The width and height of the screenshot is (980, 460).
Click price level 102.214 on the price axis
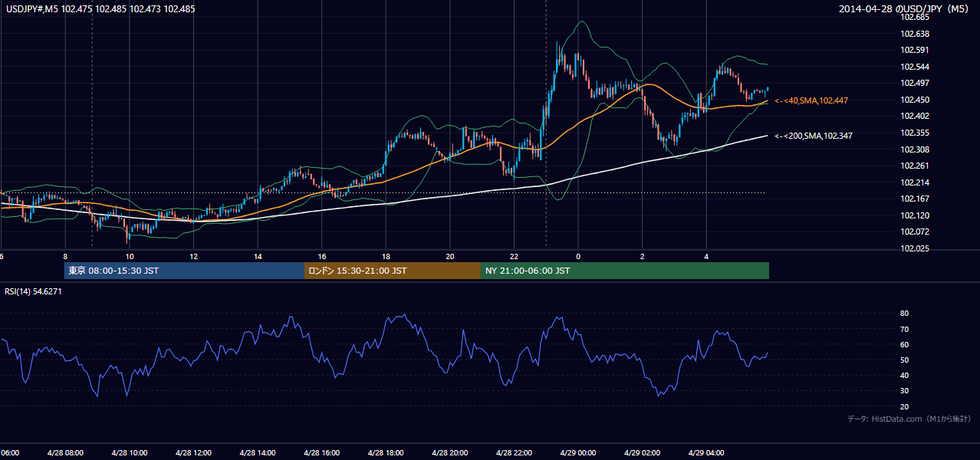pos(914,182)
